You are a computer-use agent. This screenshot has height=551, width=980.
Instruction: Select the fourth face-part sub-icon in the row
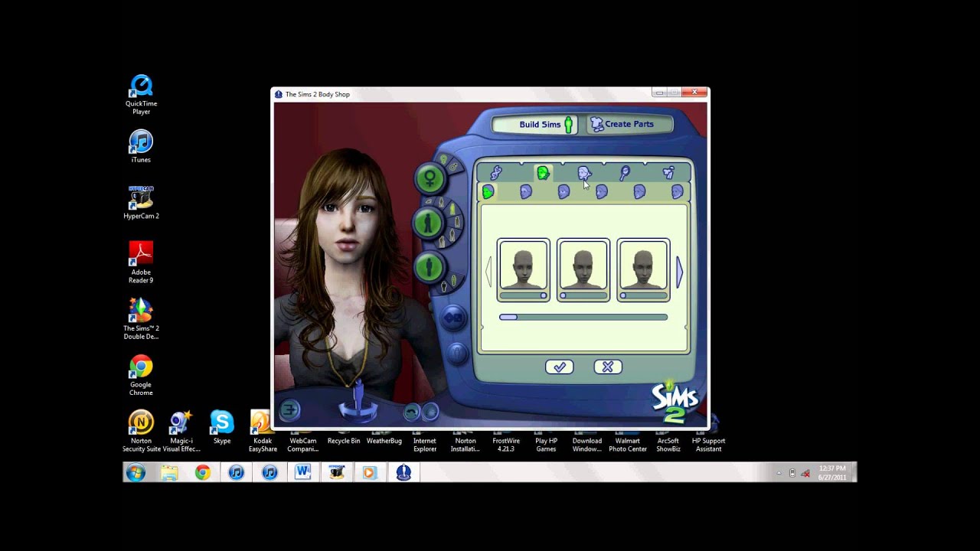point(602,192)
